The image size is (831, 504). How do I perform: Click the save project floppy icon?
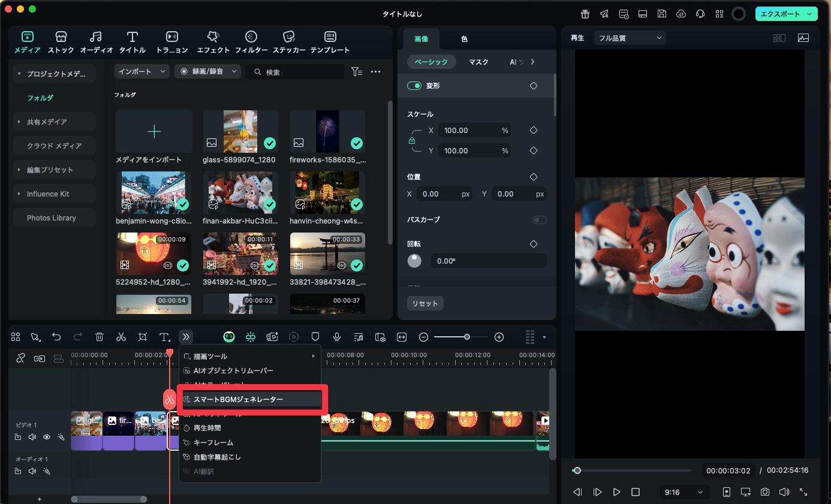tap(662, 14)
